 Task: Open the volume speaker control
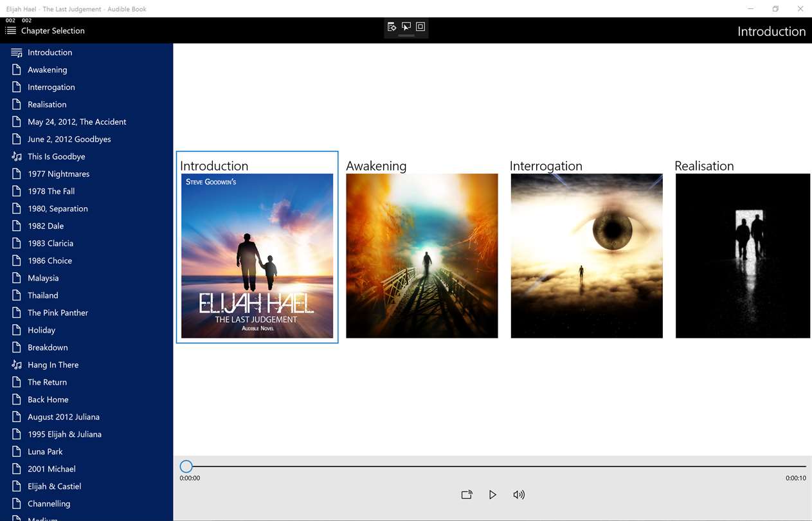coord(519,495)
